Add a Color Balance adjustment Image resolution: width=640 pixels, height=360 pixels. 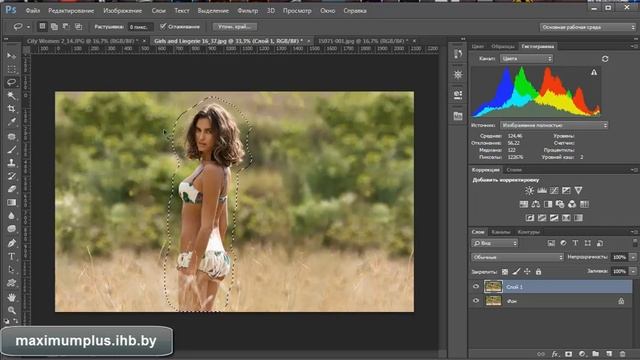click(x=536, y=204)
